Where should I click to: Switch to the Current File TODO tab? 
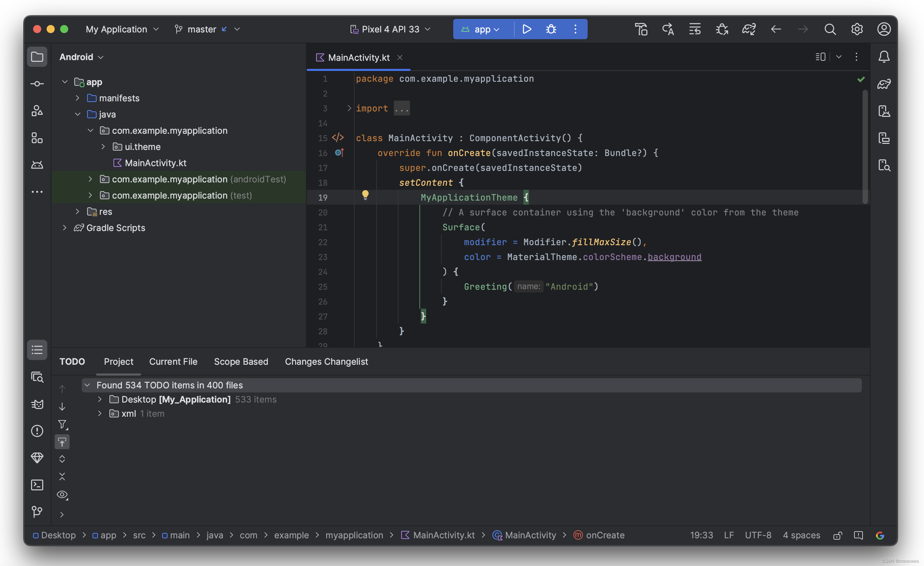[x=173, y=361]
